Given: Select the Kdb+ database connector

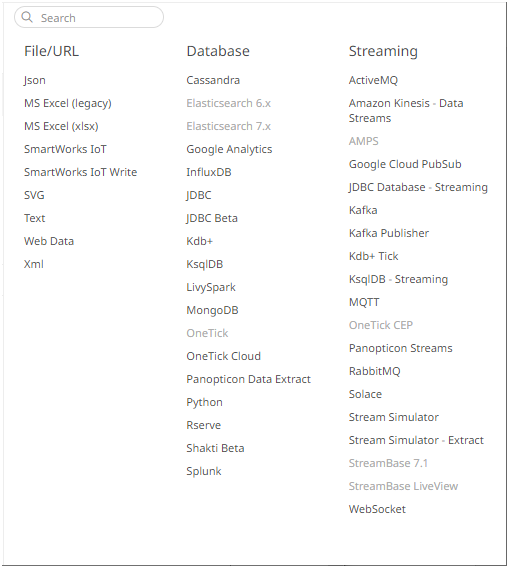Looking at the screenshot, I should (200, 241).
